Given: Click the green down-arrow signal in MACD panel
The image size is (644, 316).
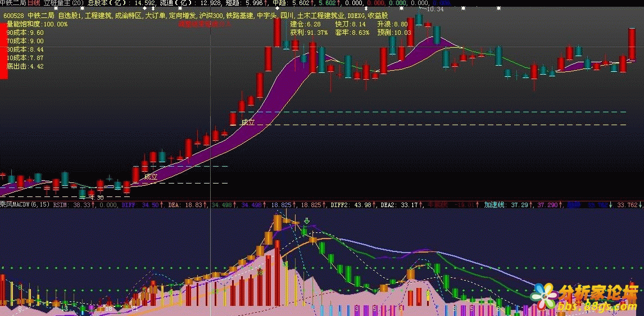Looking at the screenshot, I should click(x=306, y=221).
